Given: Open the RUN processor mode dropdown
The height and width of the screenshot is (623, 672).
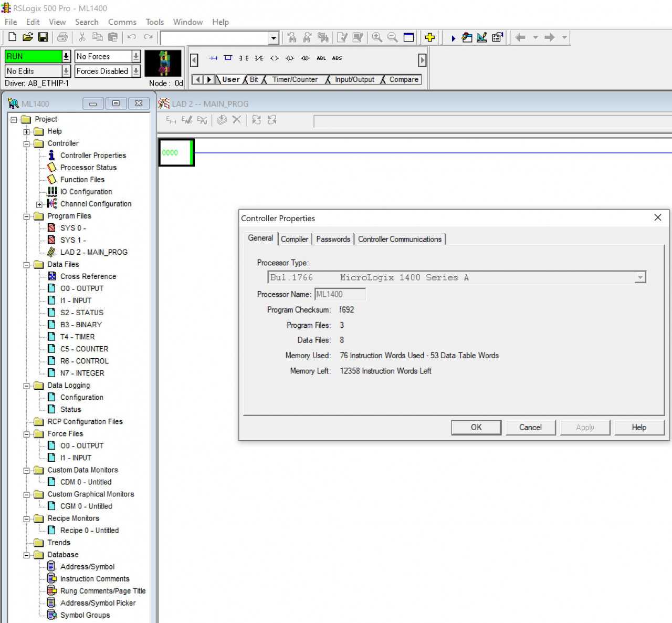Looking at the screenshot, I should tap(66, 56).
